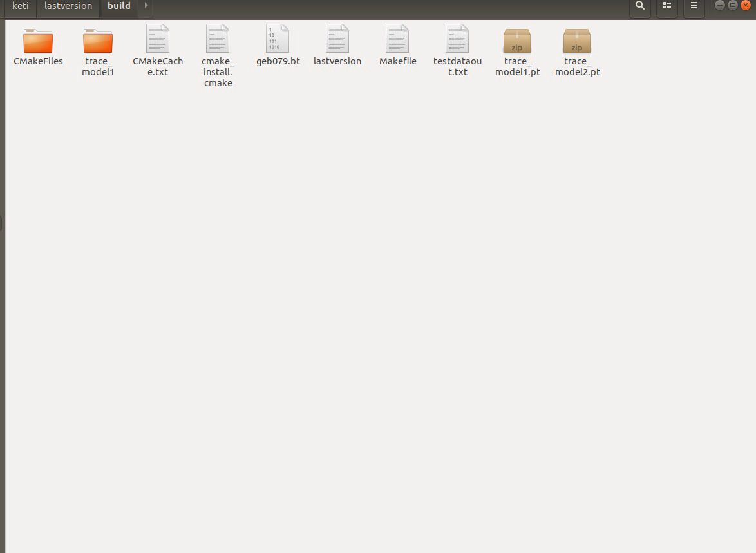Open the CMakeFiles folder
The height and width of the screenshot is (553, 756).
(37, 41)
